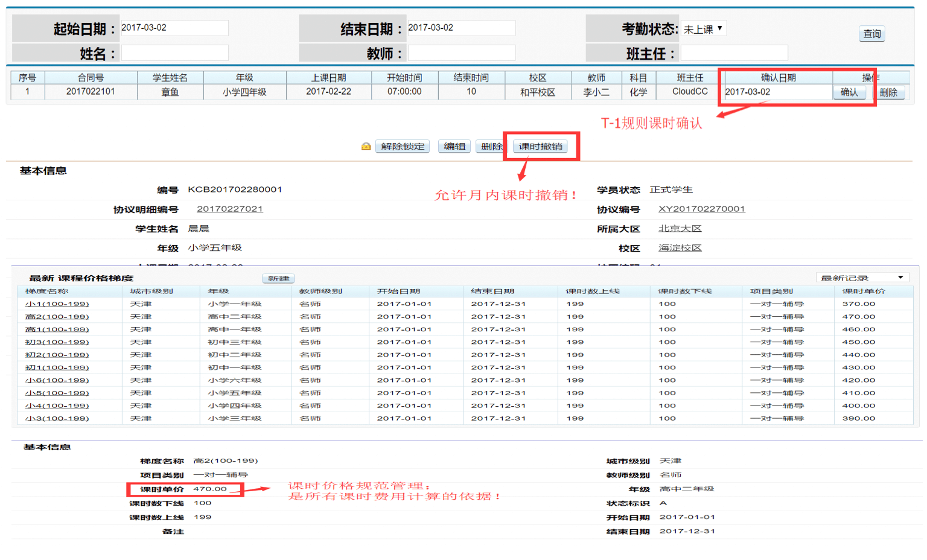The width and height of the screenshot is (927, 560).
Task: Click the 删除 button in the attendance row
Action: 888,92
